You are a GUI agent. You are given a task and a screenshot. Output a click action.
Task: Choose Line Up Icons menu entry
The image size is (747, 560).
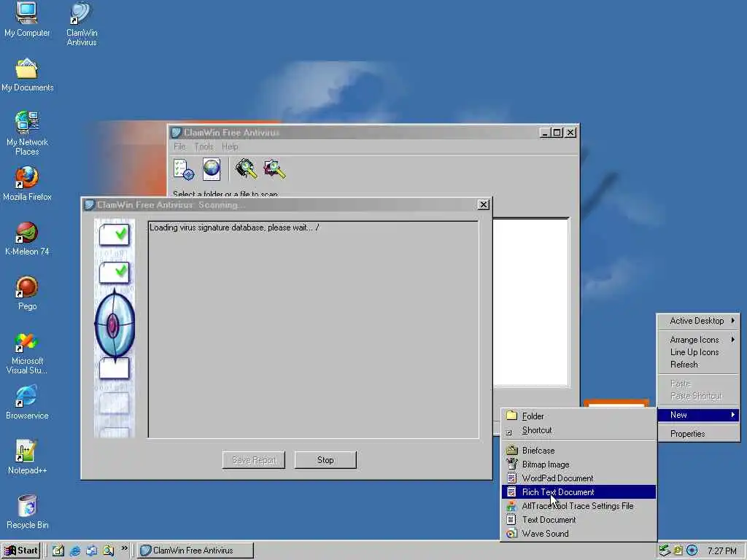click(698, 352)
